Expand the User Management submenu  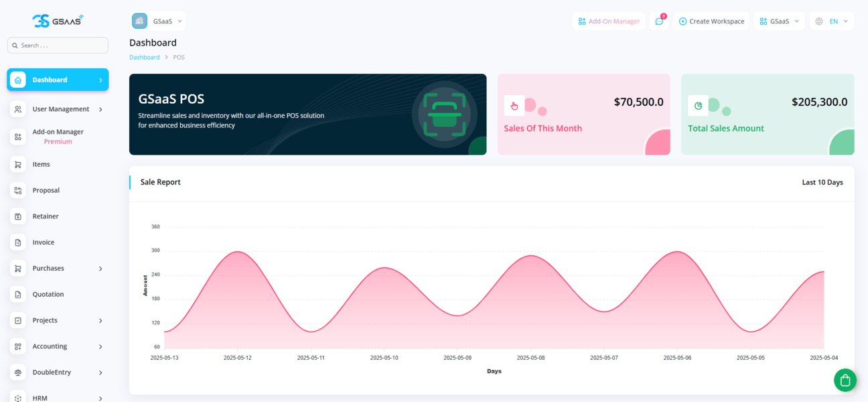pos(100,109)
